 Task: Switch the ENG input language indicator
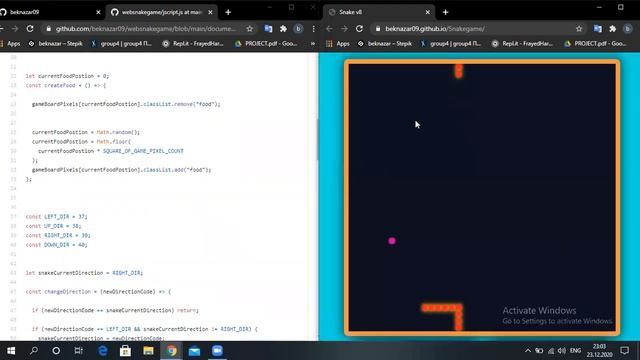[576, 351]
